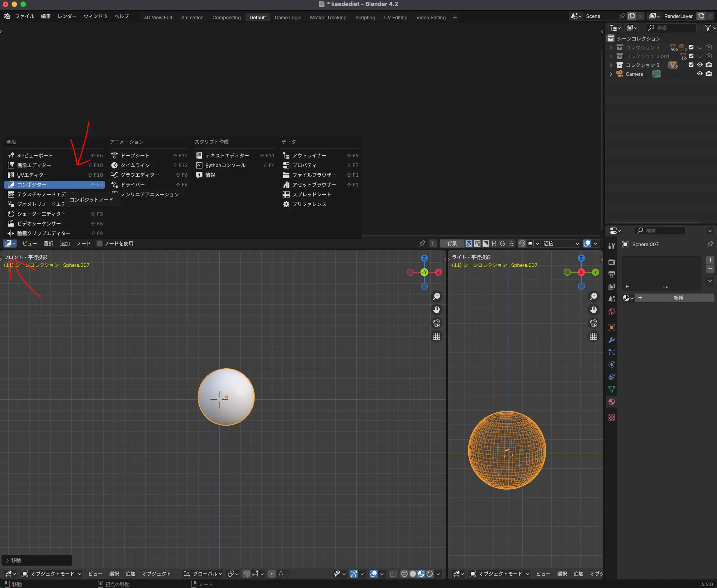Choose Timeline editor from the menu
This screenshot has width=717, height=588.
point(149,165)
